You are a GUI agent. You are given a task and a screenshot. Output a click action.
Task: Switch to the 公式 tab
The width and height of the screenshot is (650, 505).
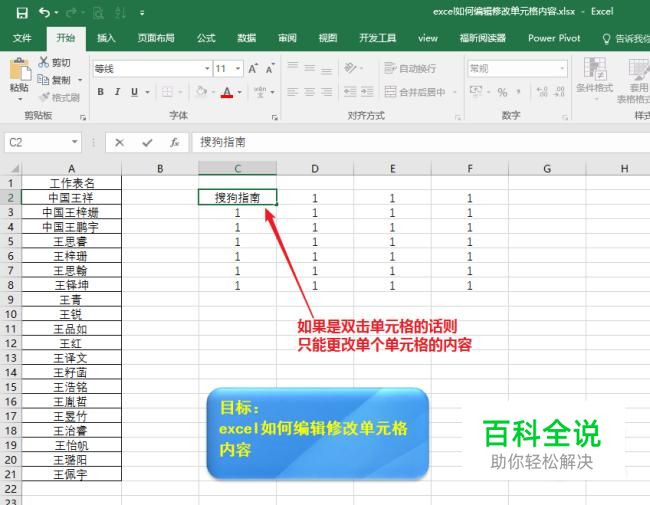pyautogui.click(x=206, y=38)
